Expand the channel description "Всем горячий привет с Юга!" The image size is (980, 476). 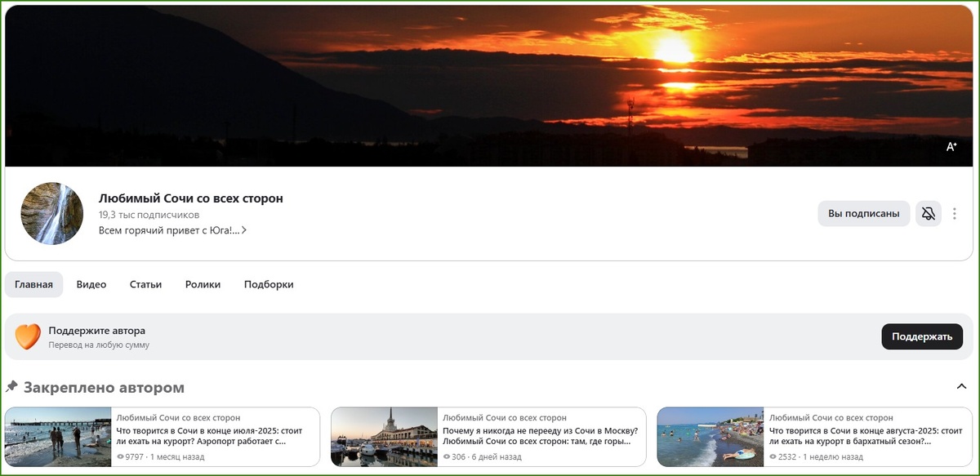pyautogui.click(x=172, y=230)
